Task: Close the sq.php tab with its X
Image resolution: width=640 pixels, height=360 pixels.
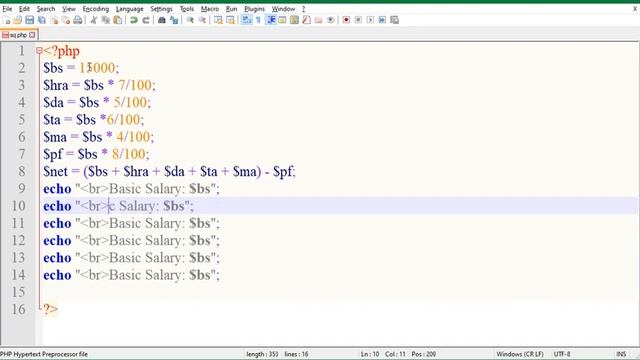Action: [32, 35]
